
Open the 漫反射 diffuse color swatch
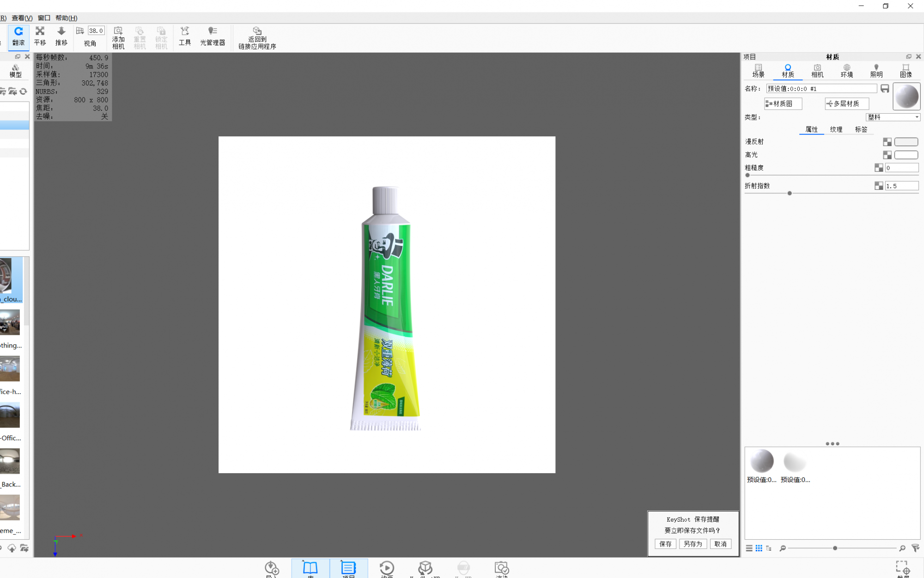[906, 142]
